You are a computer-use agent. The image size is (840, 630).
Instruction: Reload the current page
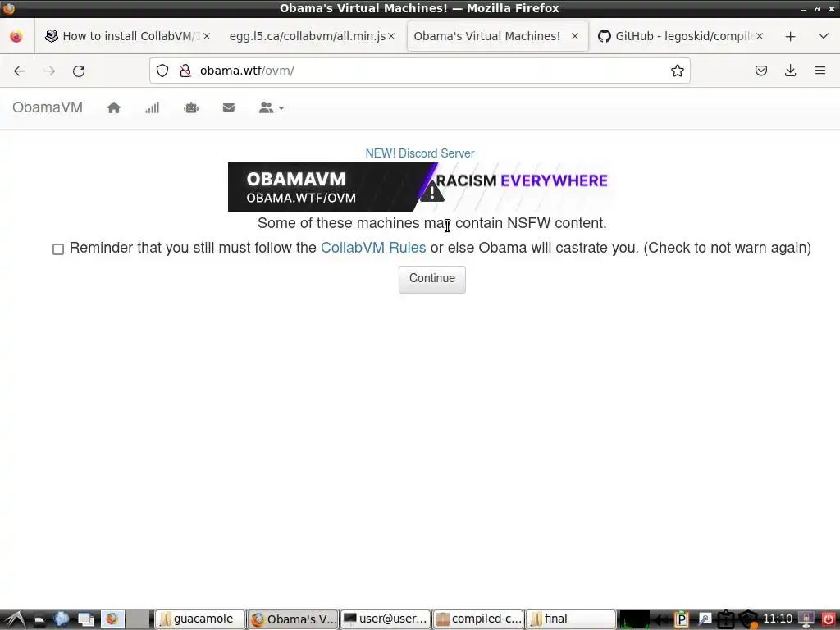79,71
